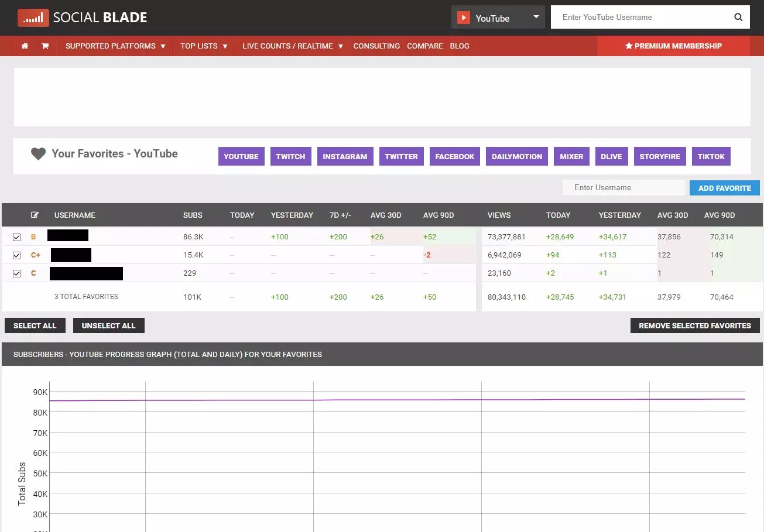764x532 pixels.
Task: Click the -2 AVG 90D value
Action: click(x=428, y=255)
